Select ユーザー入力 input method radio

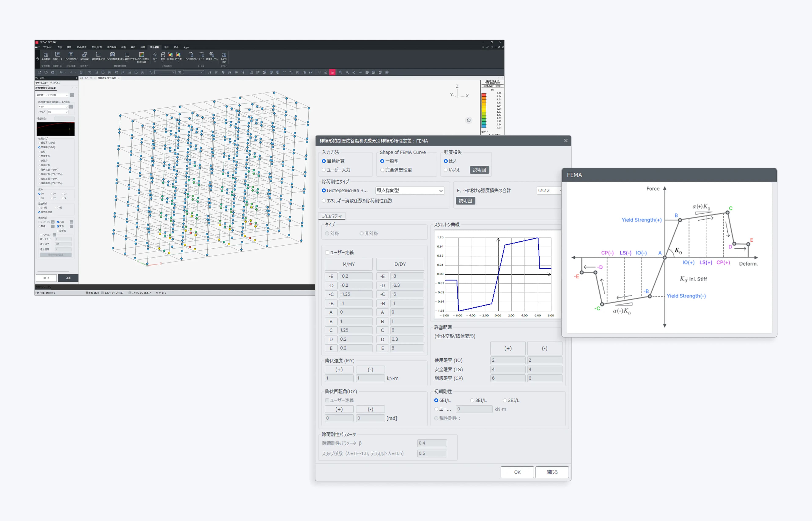point(336,170)
